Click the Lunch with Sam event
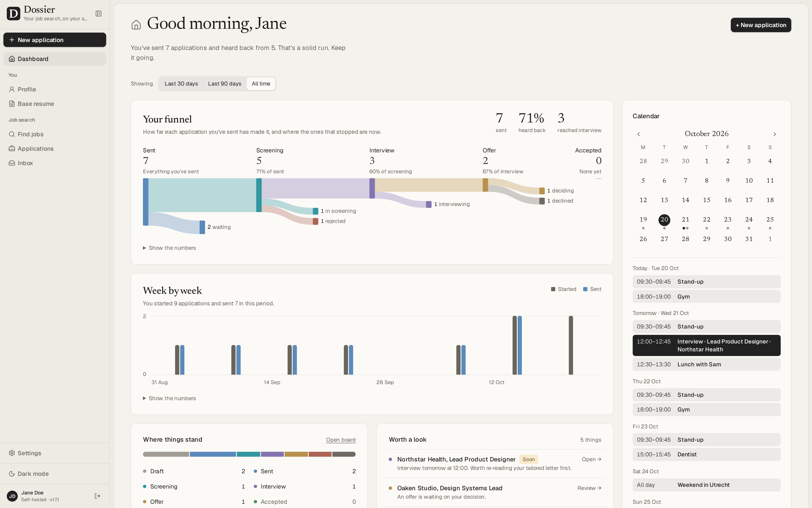812x508 pixels. [706, 365]
